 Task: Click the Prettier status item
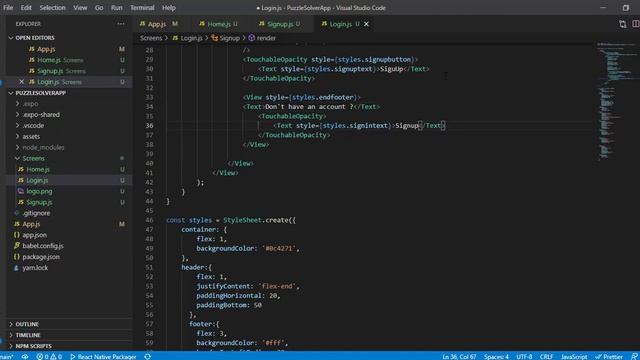(x=609, y=357)
